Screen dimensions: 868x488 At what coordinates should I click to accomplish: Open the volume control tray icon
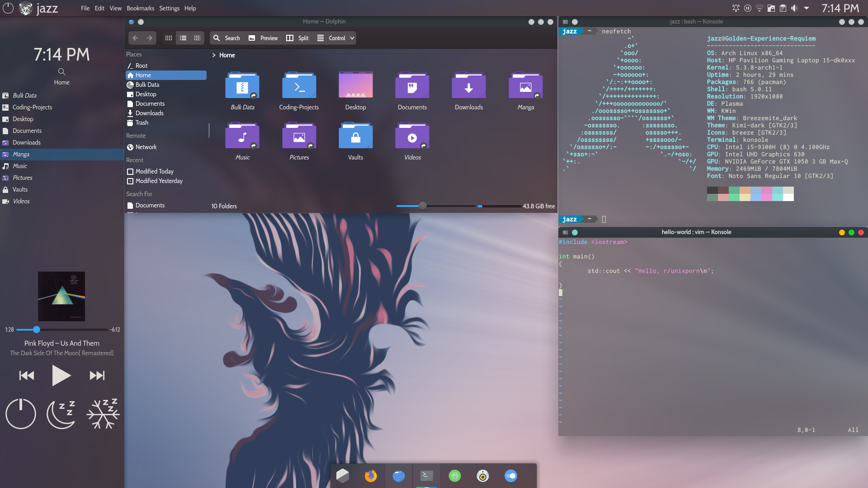795,8
